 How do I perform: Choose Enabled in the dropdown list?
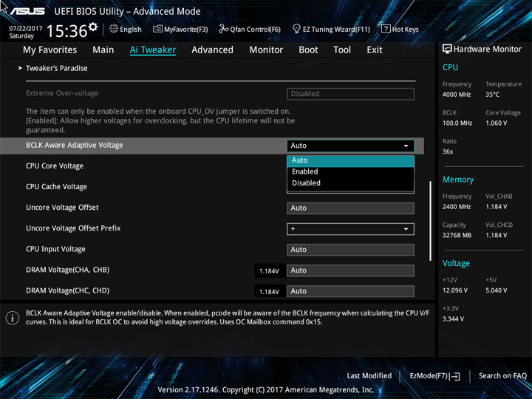[350, 171]
